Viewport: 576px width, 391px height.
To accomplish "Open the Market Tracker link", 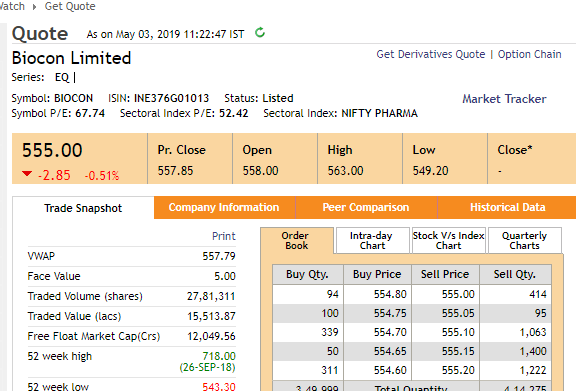I will (504, 99).
